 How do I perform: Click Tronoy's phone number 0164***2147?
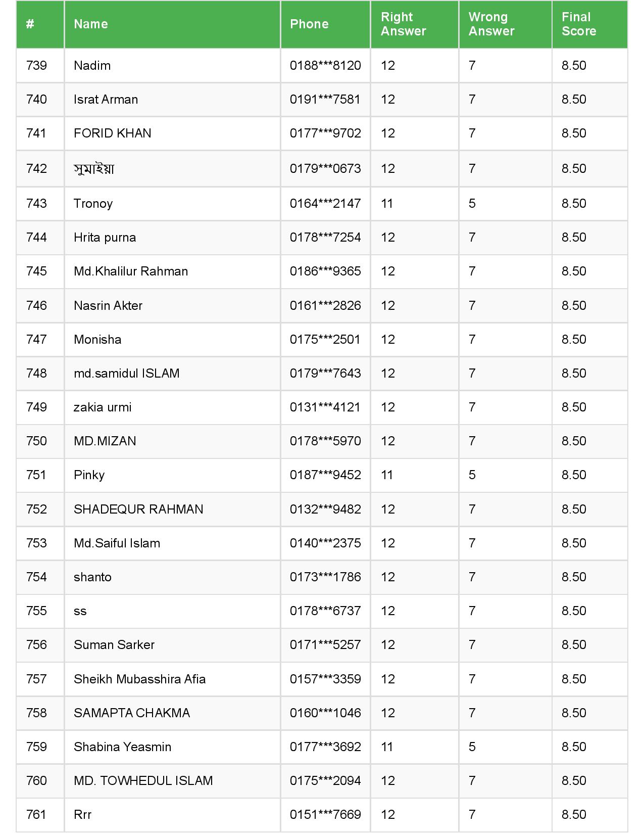(325, 204)
